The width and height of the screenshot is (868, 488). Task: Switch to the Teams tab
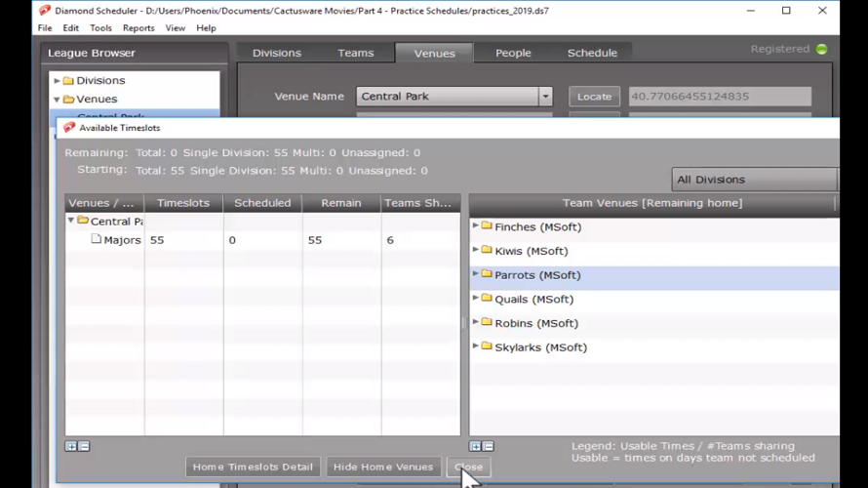point(355,53)
